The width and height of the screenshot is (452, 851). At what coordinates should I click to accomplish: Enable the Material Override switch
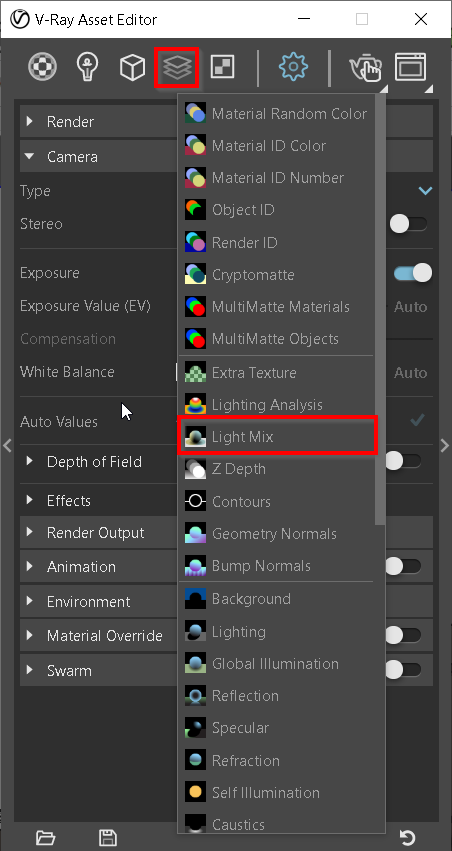point(402,635)
